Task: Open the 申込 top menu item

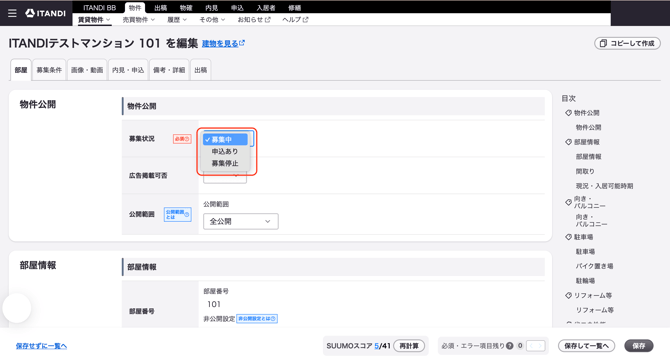Action: (x=237, y=8)
